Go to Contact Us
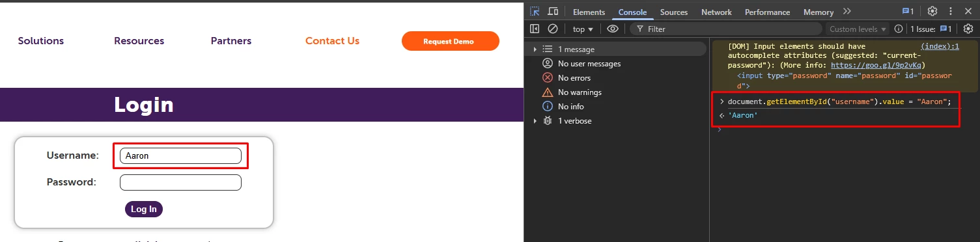 pyautogui.click(x=332, y=41)
